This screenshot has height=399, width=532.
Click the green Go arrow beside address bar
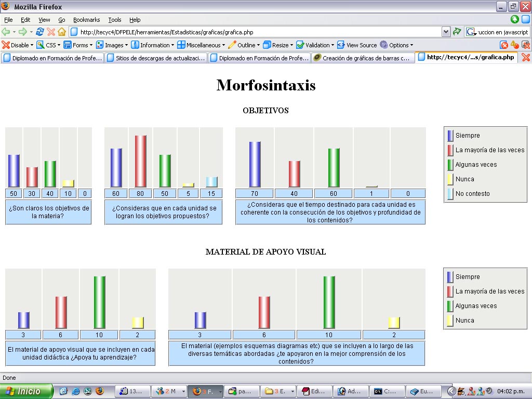tap(457, 32)
